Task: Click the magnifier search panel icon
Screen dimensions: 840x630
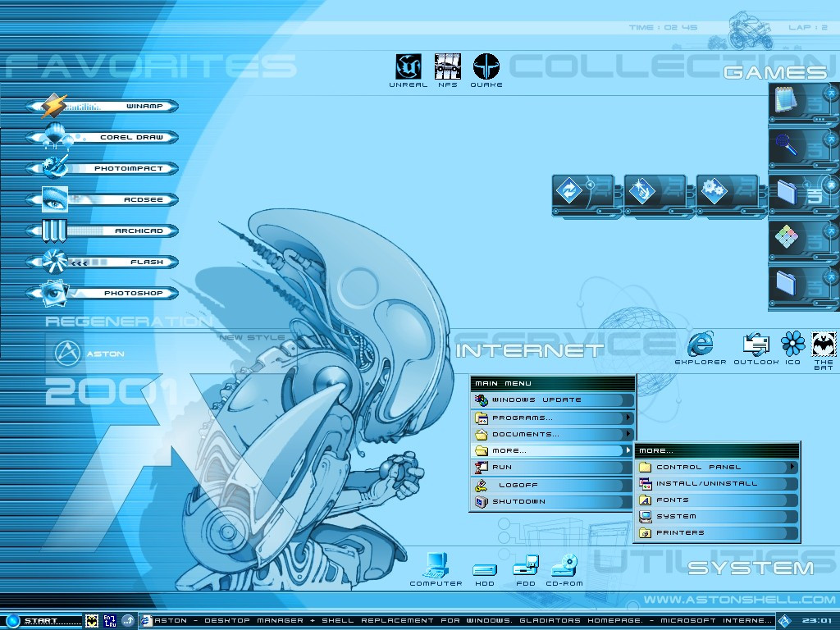Action: pyautogui.click(x=787, y=144)
